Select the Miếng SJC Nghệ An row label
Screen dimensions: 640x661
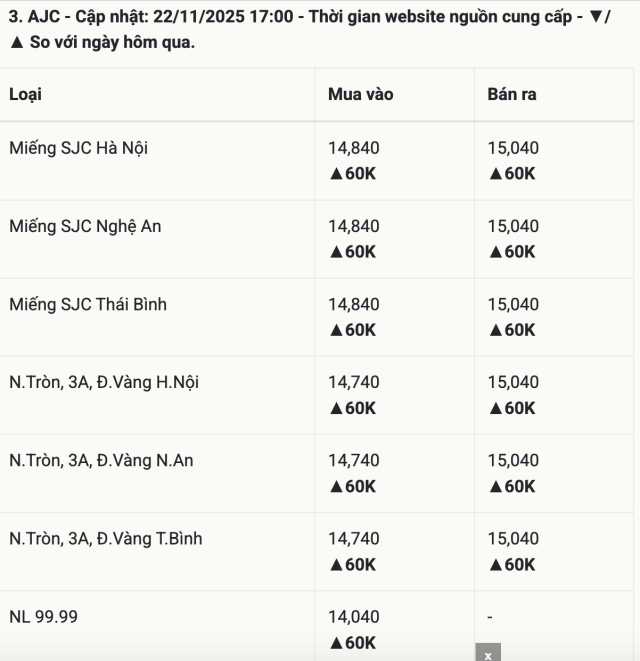coord(85,226)
